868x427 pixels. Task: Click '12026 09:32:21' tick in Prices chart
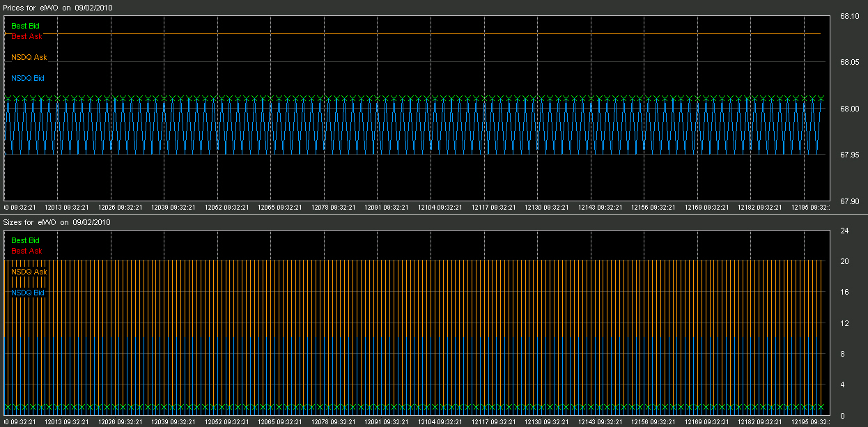(121, 207)
